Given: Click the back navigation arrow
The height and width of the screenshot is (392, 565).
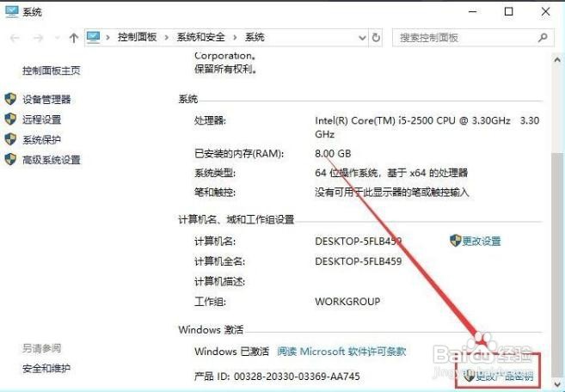Looking at the screenshot, I should pos(15,38).
